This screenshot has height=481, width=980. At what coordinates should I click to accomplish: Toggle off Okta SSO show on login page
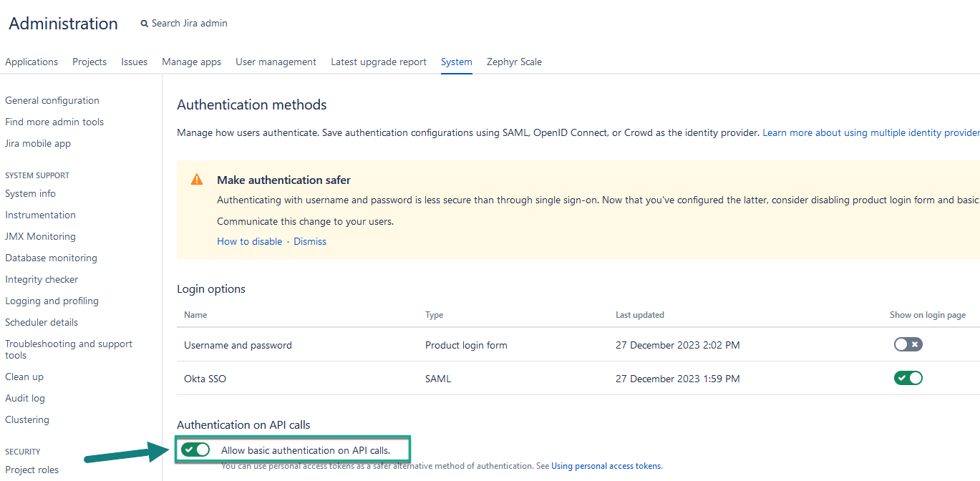click(908, 378)
